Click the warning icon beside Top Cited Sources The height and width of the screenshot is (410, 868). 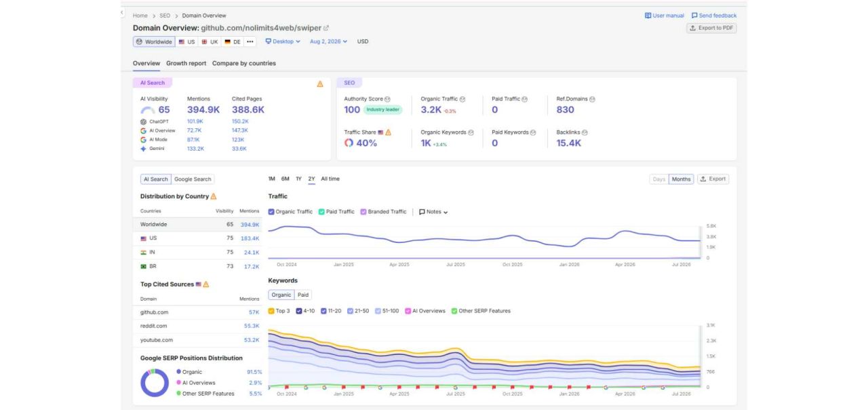[206, 284]
